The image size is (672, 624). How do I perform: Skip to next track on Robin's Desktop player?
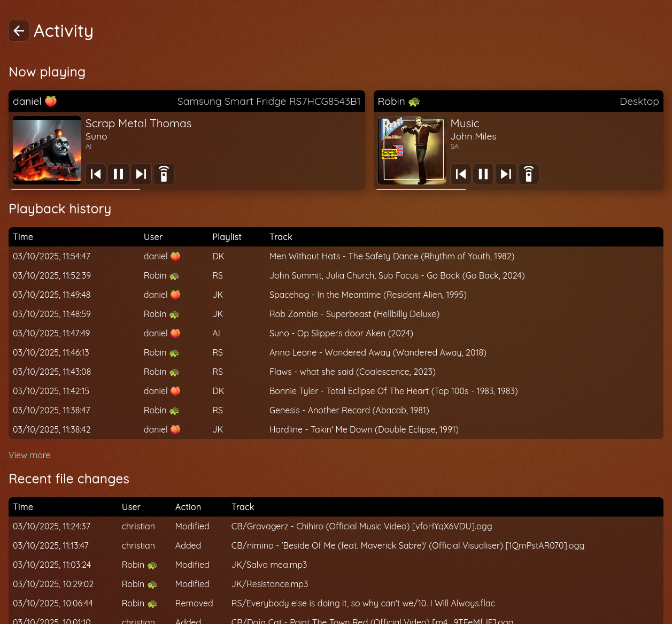coord(506,174)
